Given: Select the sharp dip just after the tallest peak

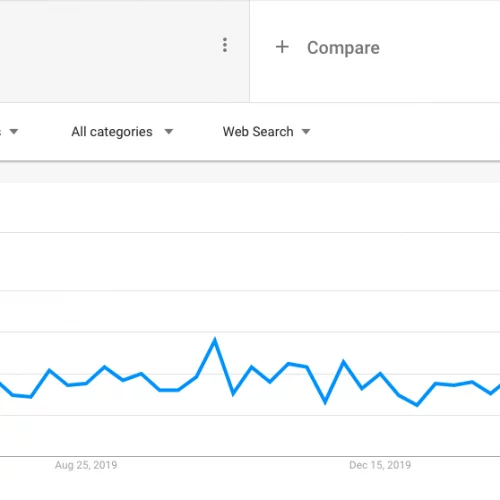Looking at the screenshot, I should pos(233,394).
